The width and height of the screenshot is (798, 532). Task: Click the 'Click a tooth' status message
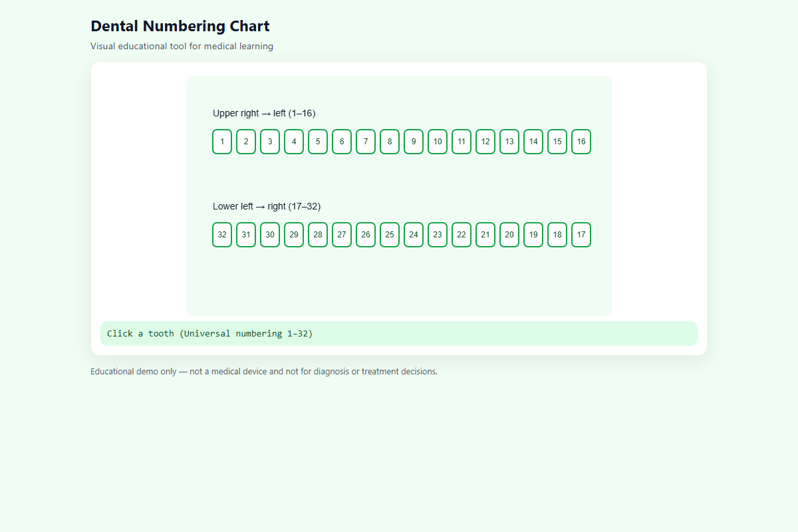coord(399,334)
